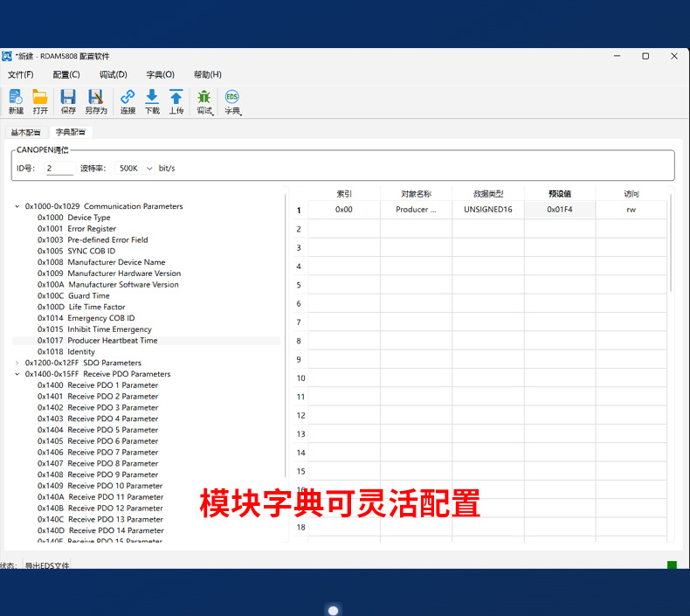Start debugging with the 调试 bug icon
This screenshot has width=690, height=616.
(x=204, y=100)
